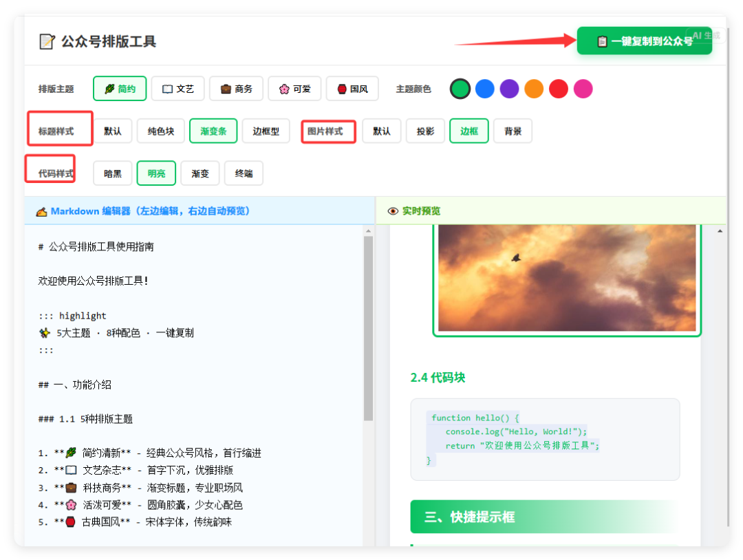743x560 pixels.
Task: Click the 2.4 代码块 heading in preview
Action: [x=438, y=377]
